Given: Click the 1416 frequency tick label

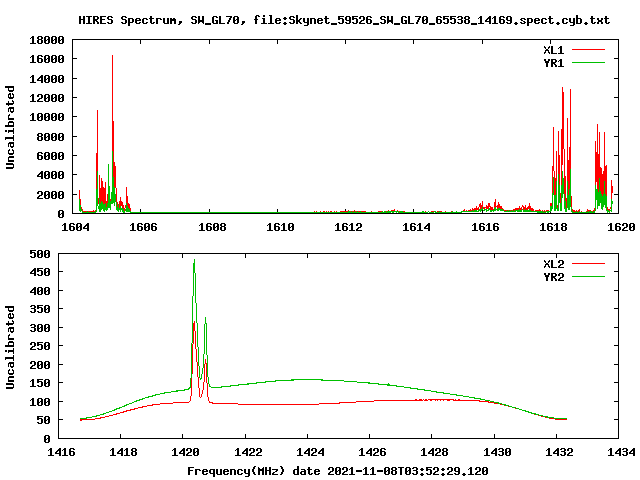Looking at the screenshot, I should pos(61,452).
